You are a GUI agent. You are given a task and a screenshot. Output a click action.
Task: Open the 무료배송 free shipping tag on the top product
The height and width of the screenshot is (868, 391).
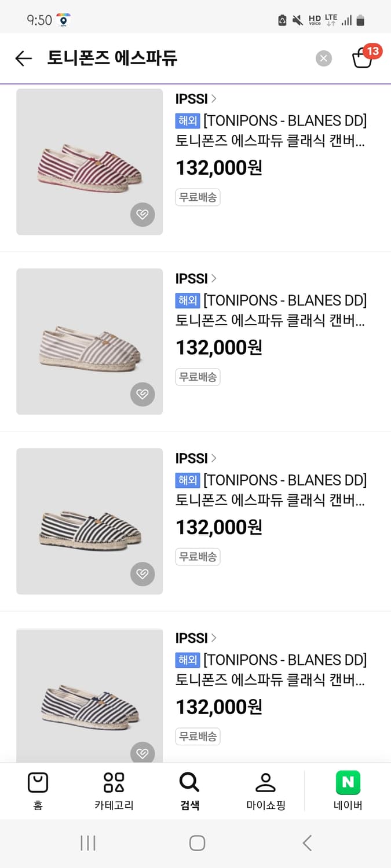pos(198,197)
